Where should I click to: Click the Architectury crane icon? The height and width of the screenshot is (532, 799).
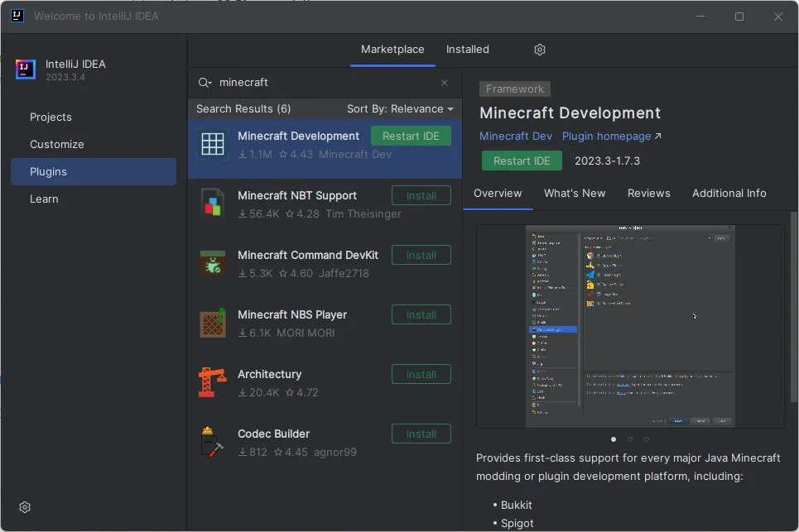212,382
